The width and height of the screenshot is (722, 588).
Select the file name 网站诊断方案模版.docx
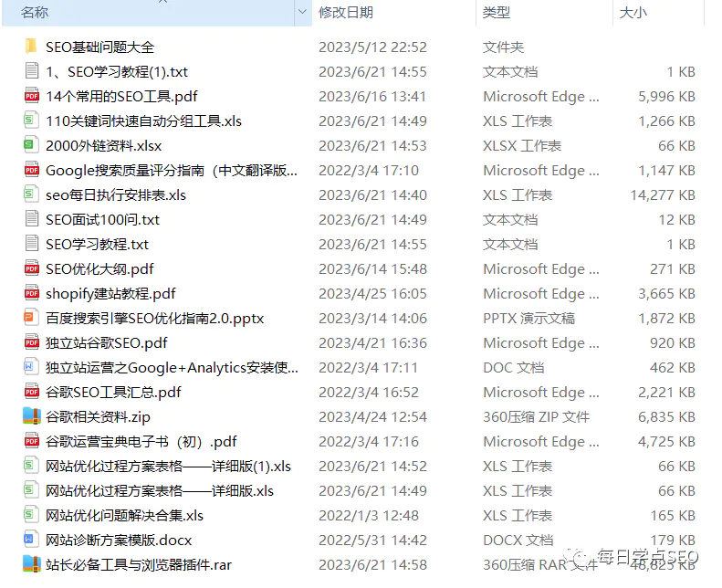(x=119, y=541)
